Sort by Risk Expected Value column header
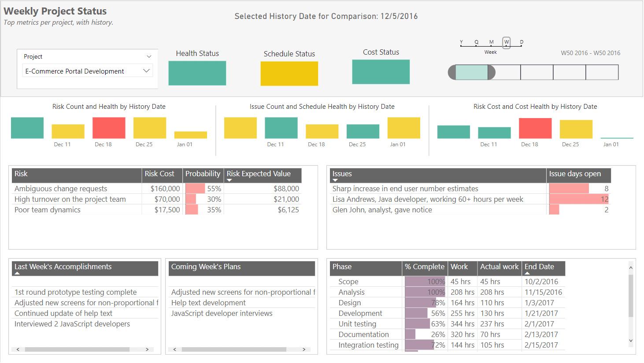This screenshot has width=644, height=363. [x=263, y=175]
